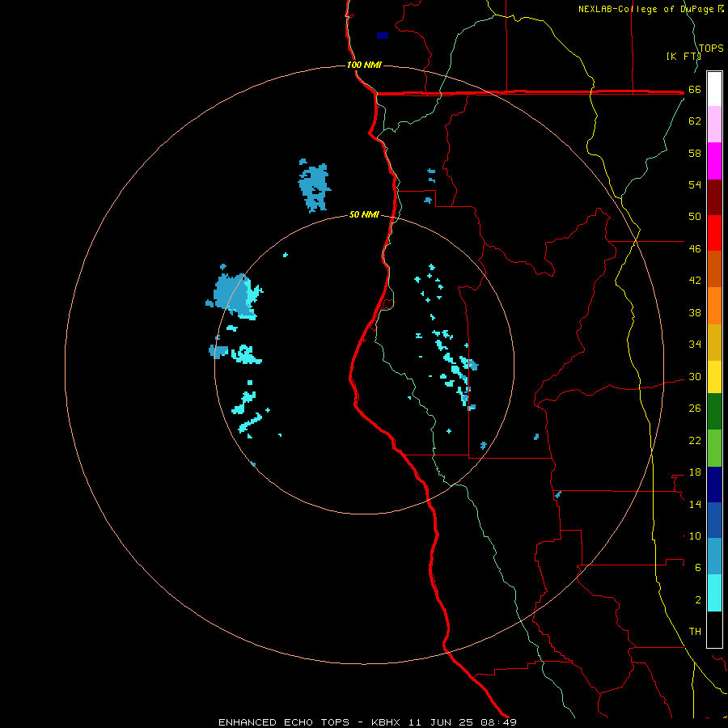Viewport: 728px width, 728px height.
Task: Click the bright red legend swatch
Action: tap(714, 233)
